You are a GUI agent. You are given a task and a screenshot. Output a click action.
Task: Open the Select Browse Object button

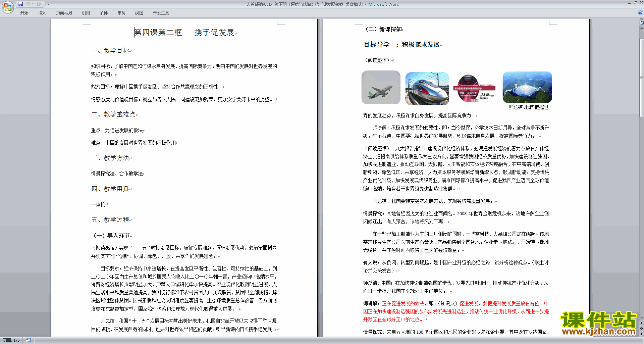point(642,329)
